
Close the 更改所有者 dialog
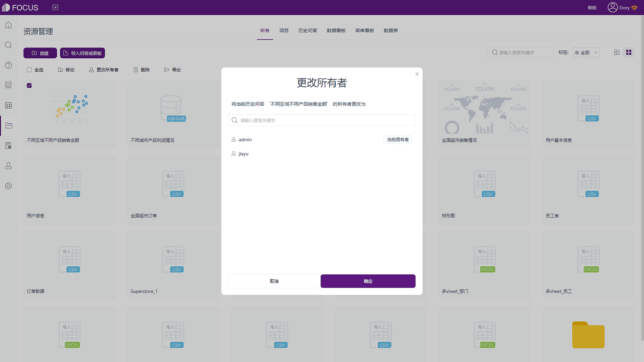point(417,74)
